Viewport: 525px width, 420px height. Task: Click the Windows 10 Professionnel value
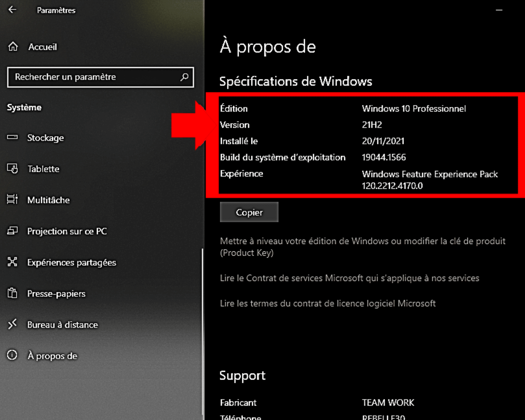click(414, 109)
